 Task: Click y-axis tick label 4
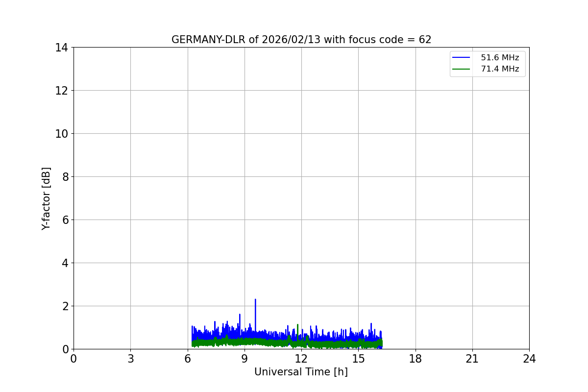pyautogui.click(x=65, y=263)
